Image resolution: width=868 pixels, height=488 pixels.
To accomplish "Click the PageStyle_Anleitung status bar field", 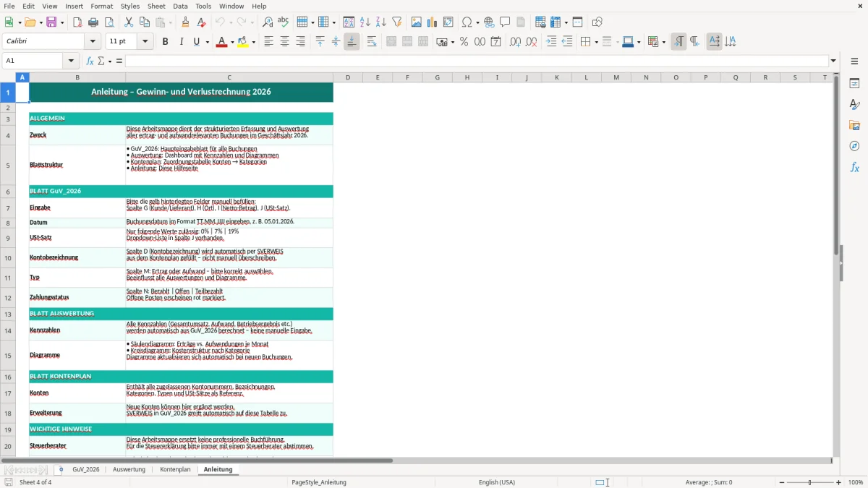I will [x=319, y=482].
